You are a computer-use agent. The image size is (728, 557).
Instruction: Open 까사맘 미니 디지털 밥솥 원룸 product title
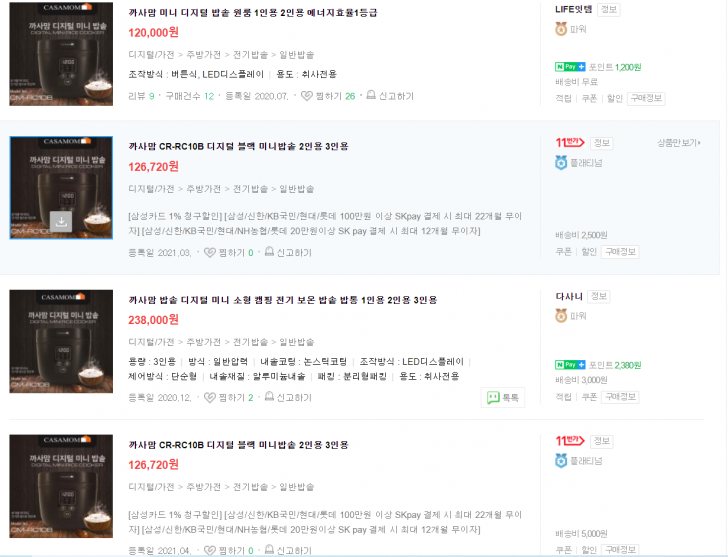[x=253, y=13]
